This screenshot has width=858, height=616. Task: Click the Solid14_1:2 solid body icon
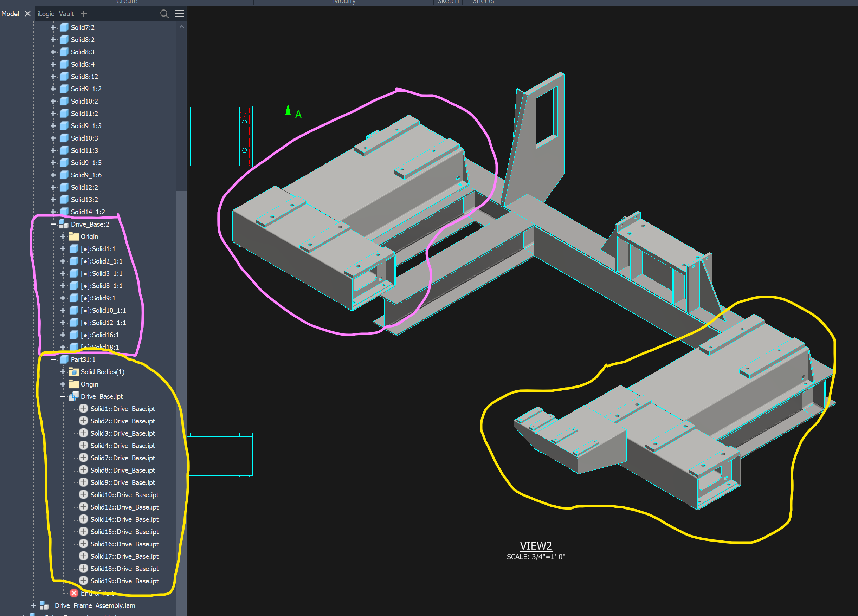(64, 212)
